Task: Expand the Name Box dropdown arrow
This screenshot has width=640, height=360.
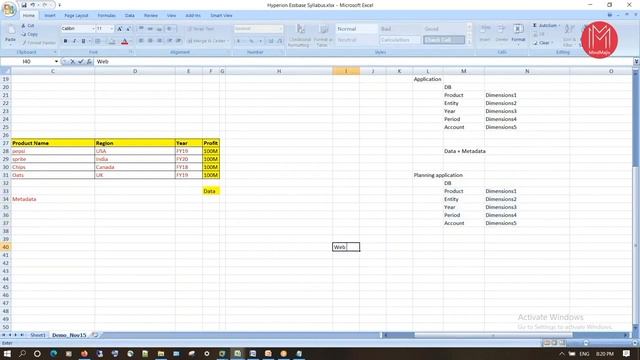Action: pyautogui.click(x=56, y=62)
